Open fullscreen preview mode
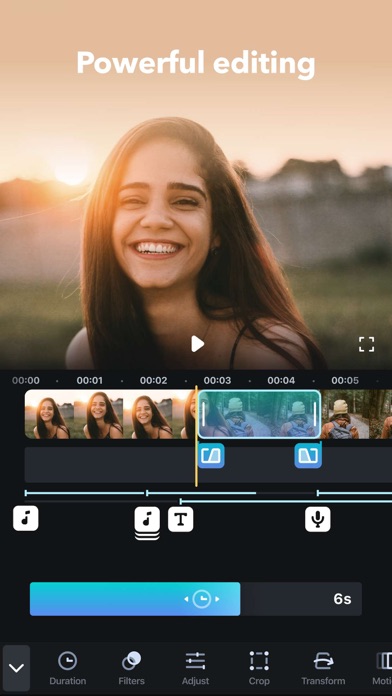392x696 pixels. tap(367, 344)
